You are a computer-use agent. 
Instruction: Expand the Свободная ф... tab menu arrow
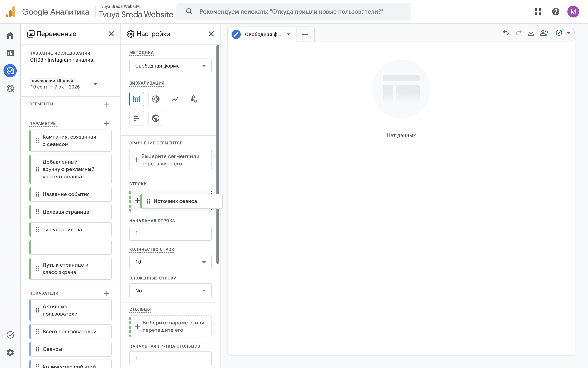(x=288, y=34)
